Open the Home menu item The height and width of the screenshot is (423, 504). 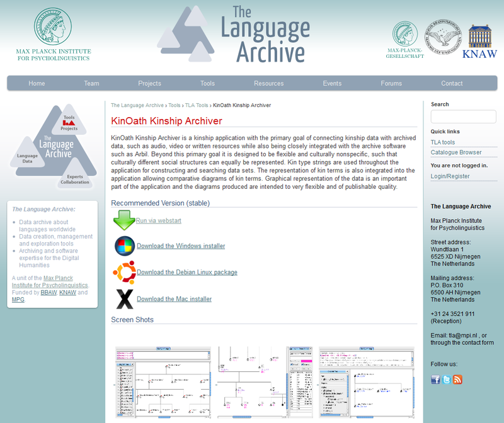click(x=37, y=83)
